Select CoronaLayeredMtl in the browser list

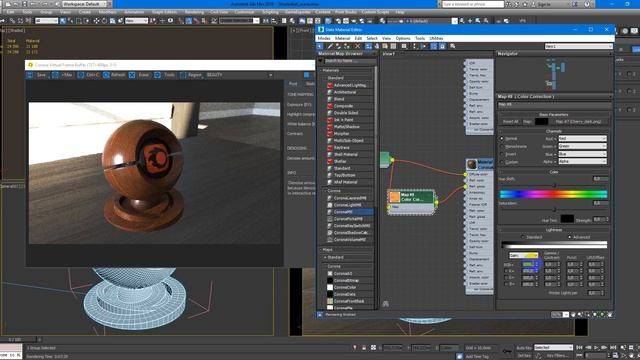coord(350,198)
